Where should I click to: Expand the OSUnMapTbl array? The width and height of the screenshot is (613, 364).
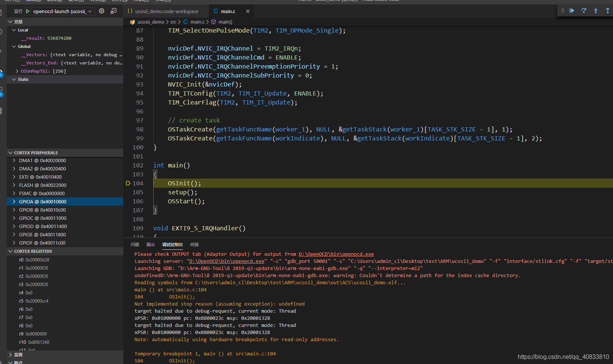pyautogui.click(x=17, y=71)
